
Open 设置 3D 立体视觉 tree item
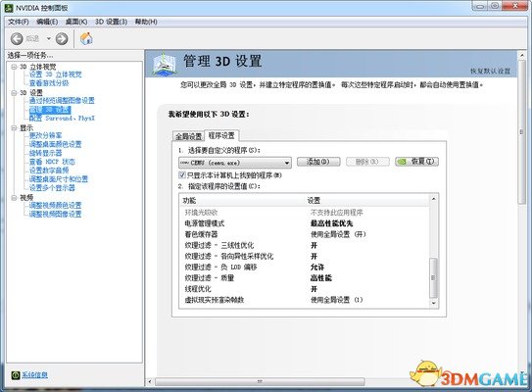[x=55, y=74]
